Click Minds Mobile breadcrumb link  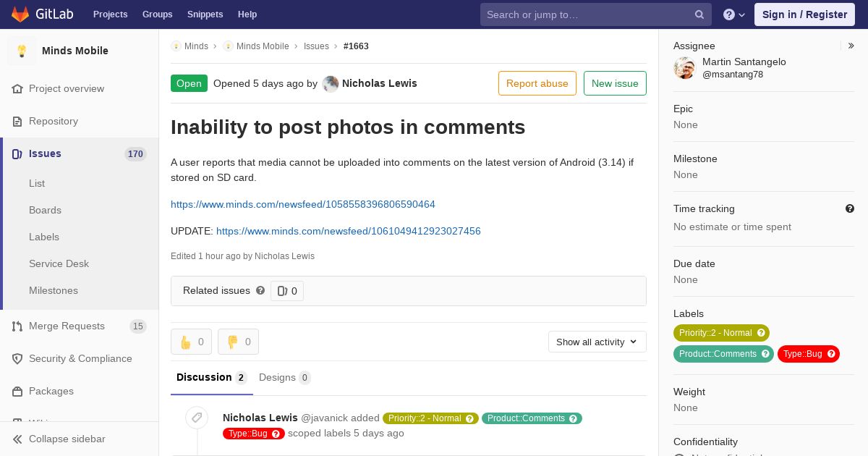(x=263, y=46)
